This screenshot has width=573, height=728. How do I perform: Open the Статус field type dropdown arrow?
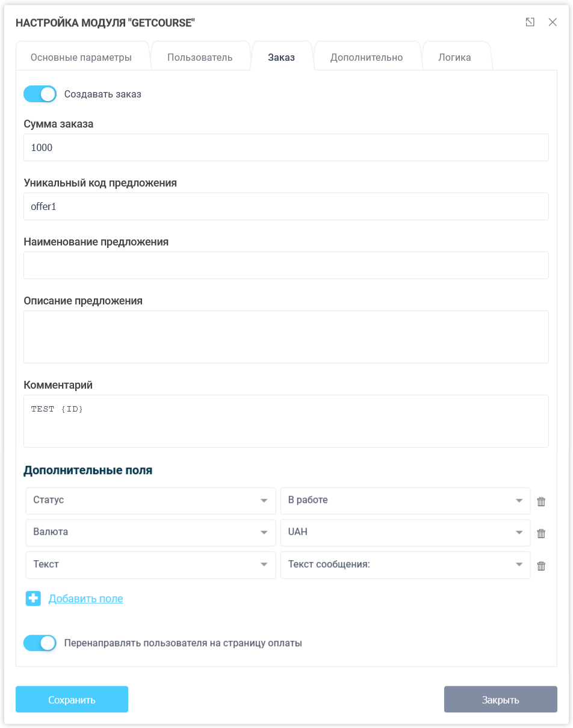click(x=264, y=501)
